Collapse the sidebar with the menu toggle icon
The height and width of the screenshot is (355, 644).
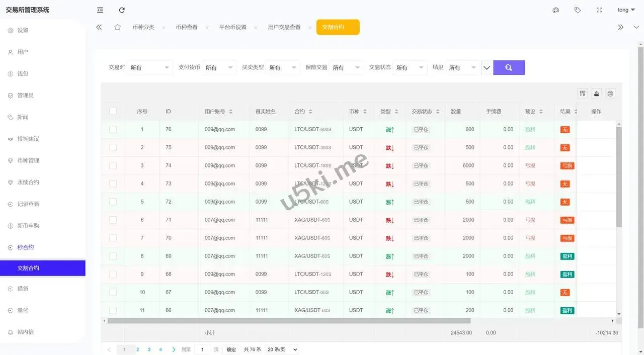pyautogui.click(x=100, y=10)
